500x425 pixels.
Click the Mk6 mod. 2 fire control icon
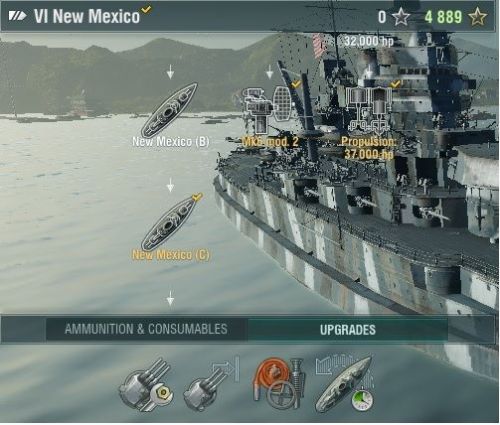[268, 108]
